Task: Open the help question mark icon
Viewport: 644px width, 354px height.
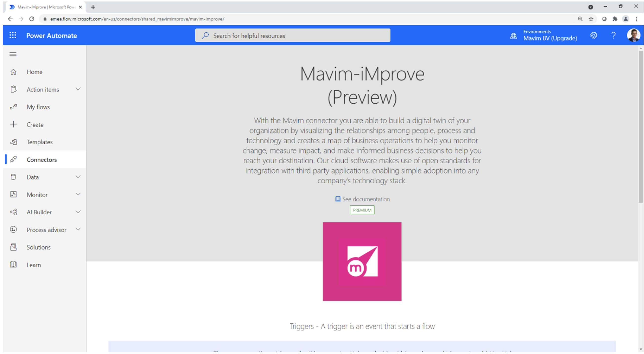Action: [x=613, y=35]
